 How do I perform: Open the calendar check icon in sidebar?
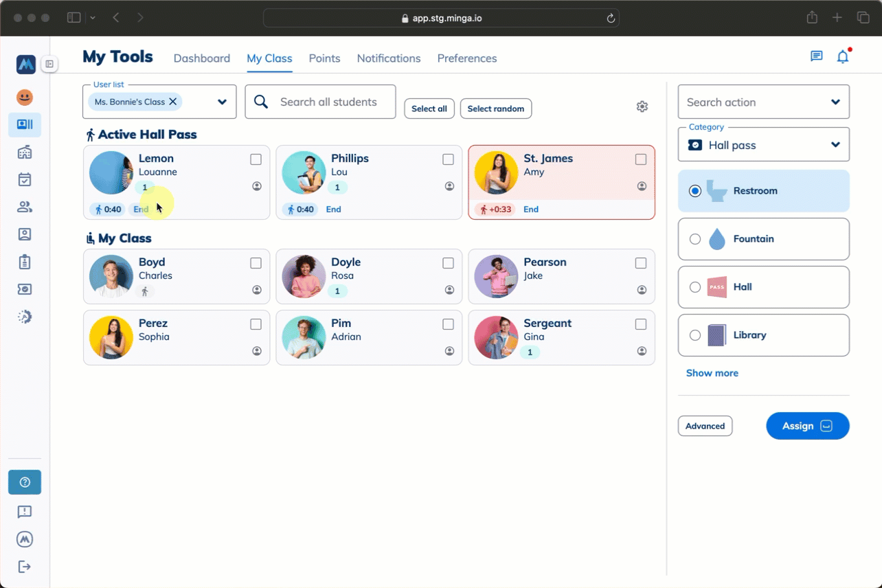pos(25,180)
